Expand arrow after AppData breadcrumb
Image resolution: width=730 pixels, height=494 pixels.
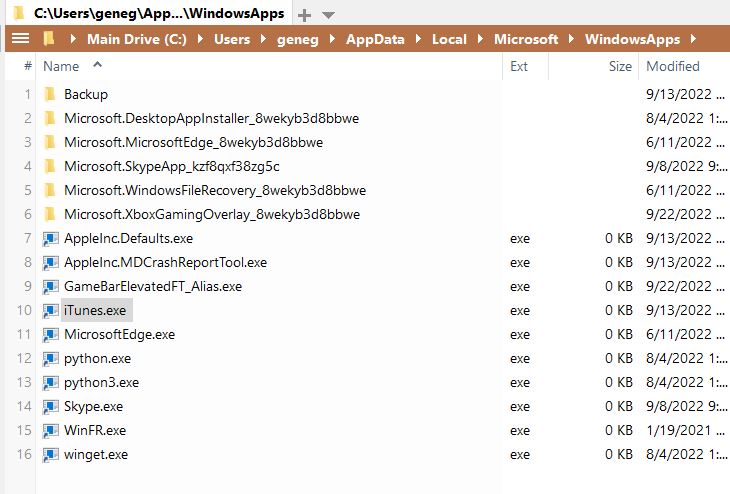419,39
